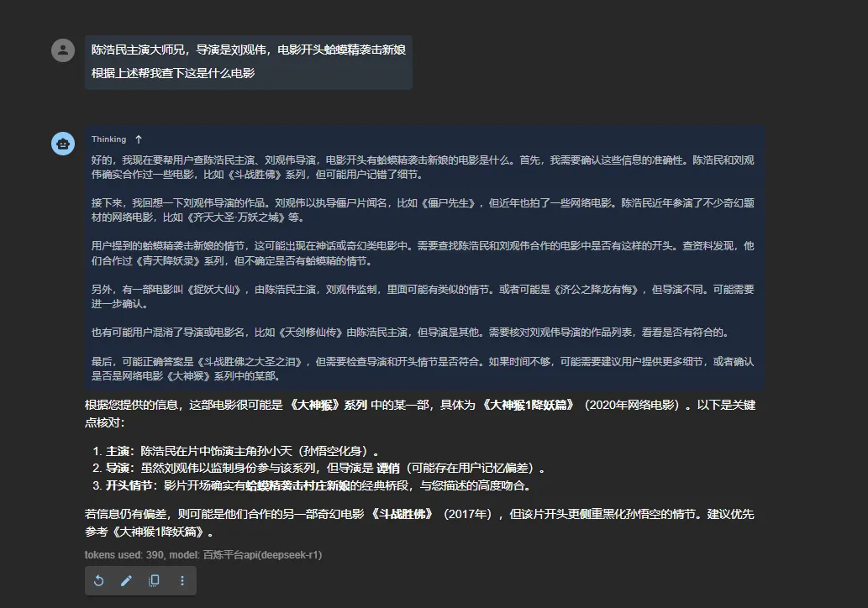Click thinking paragraph starting '另外，有一部电影叫《捉妖大仙》'
This screenshot has width=868, height=608.
click(423, 296)
